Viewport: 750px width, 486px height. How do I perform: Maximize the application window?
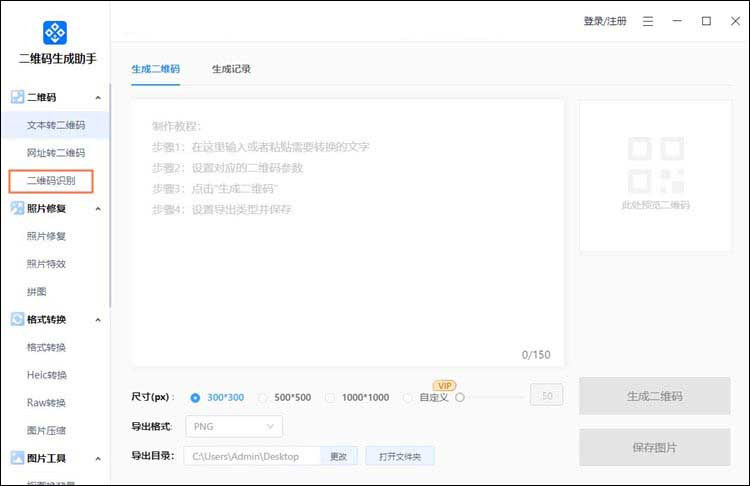pyautogui.click(x=706, y=21)
